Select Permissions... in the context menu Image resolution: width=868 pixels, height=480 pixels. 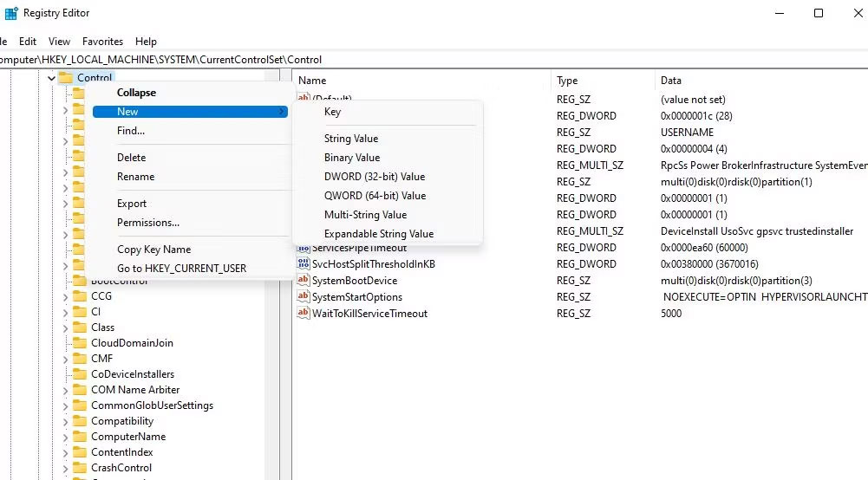(148, 223)
